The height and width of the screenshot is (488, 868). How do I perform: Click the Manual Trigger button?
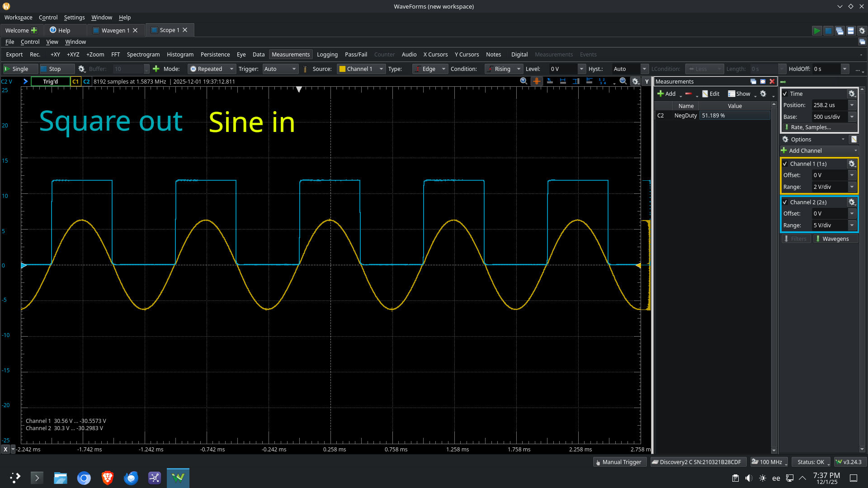pyautogui.click(x=618, y=462)
